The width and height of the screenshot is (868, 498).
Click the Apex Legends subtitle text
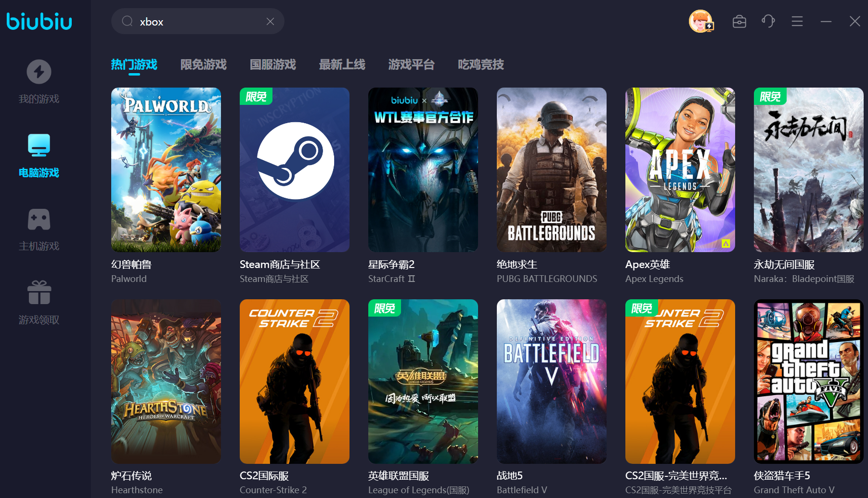click(654, 279)
